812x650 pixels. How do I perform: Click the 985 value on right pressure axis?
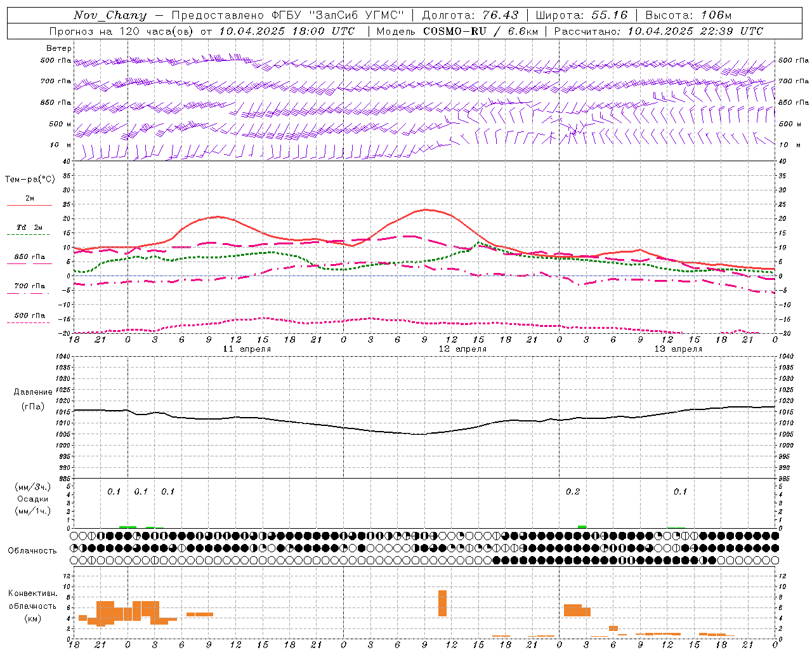[785, 479]
